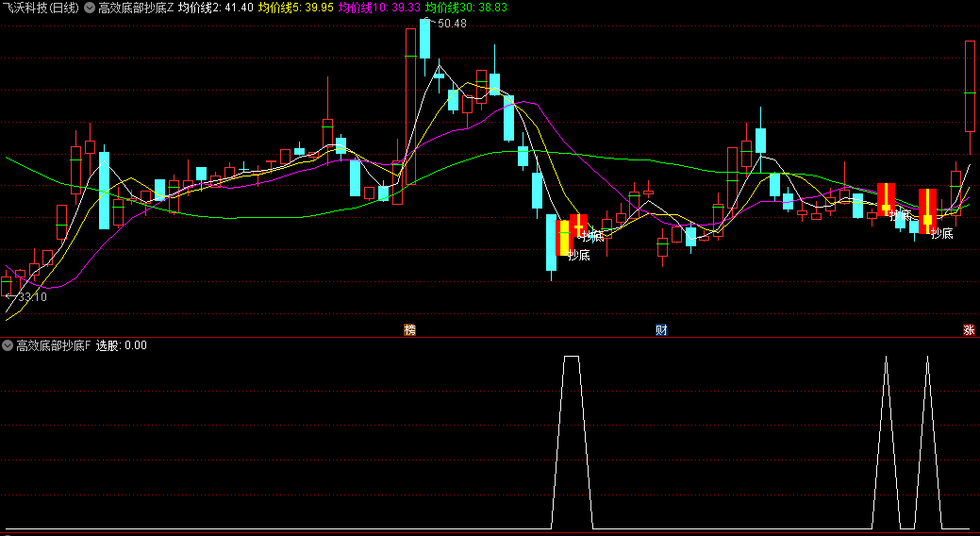Click the rightmost 抄底 signal label
Viewport: 980px width, 536px height.
click(941, 234)
